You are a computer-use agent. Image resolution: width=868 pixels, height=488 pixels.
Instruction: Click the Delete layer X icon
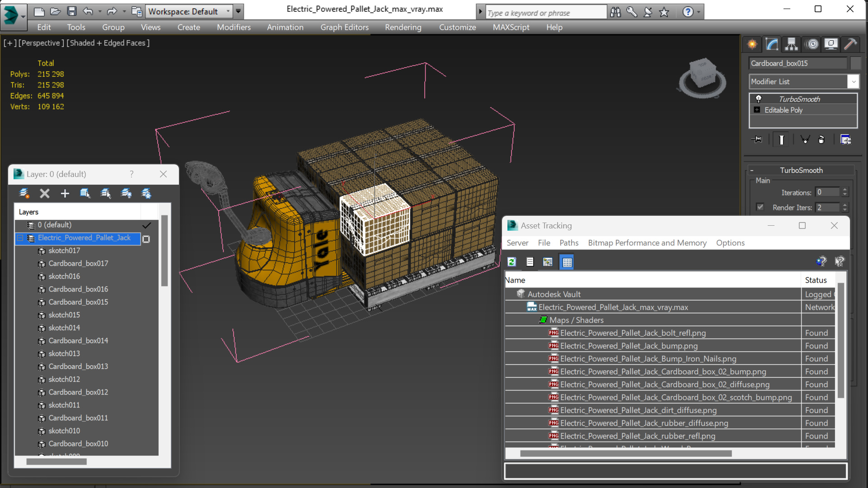(44, 194)
